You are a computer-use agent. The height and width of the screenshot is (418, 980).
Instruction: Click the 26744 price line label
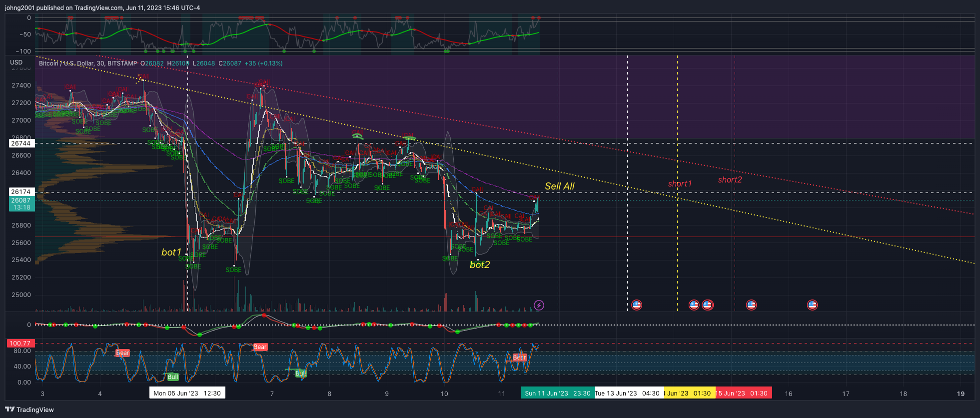point(21,143)
